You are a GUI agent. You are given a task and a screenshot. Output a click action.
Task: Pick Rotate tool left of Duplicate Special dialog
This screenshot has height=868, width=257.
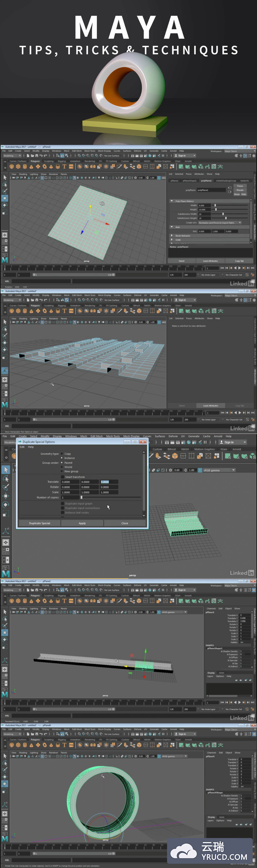6,504
